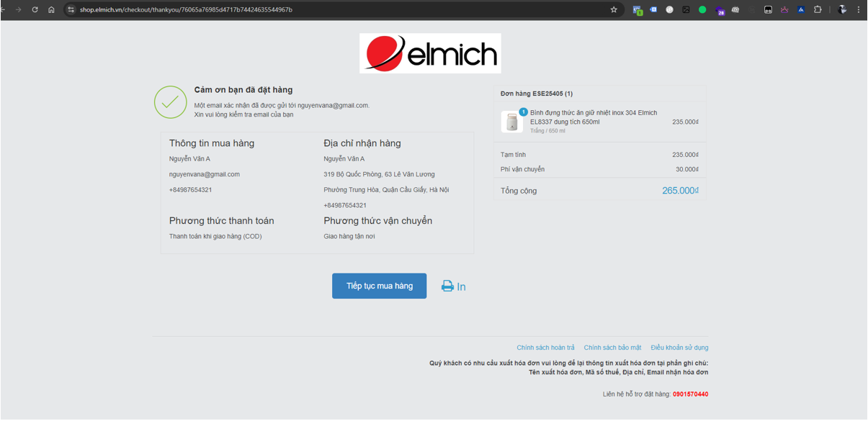Open the browser profile avatar
This screenshot has height=421, width=868.
point(842,9)
